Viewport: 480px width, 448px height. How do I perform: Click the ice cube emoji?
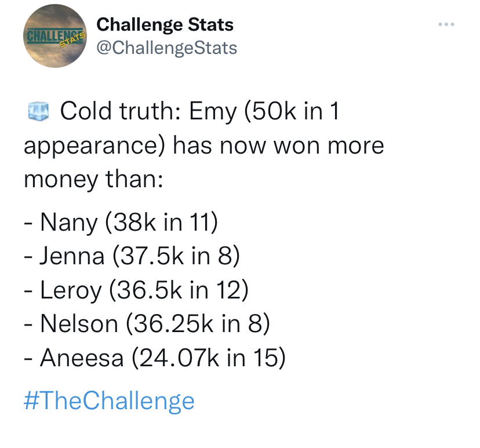coord(38,111)
